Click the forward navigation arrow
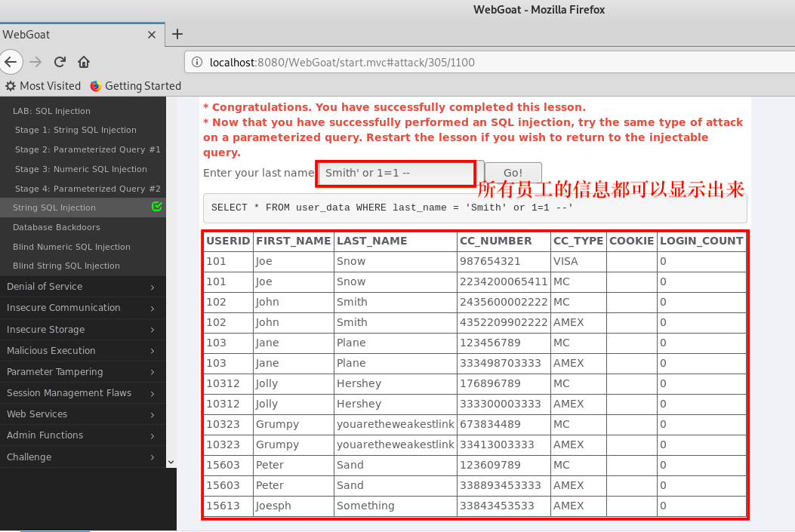Screen dimensions: 795x532 pos(35,63)
